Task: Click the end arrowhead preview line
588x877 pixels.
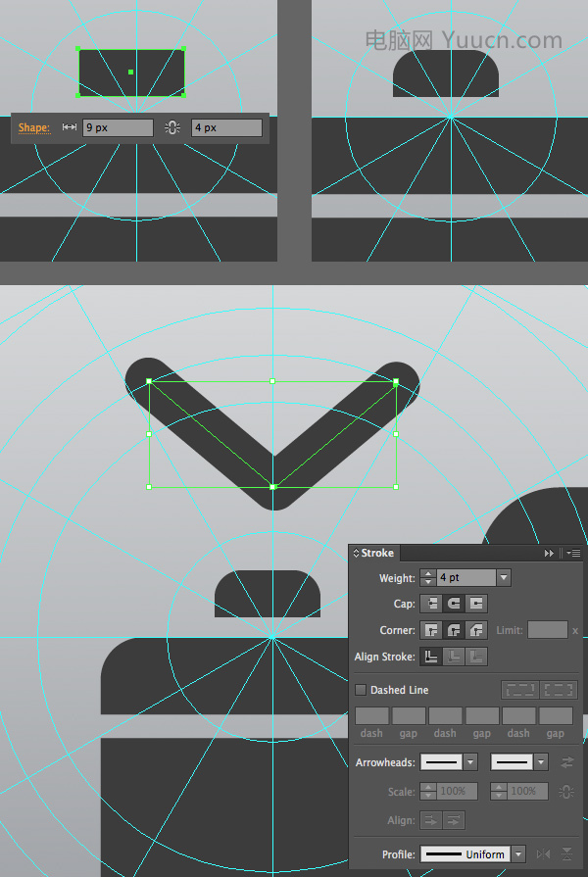Action: 512,761
